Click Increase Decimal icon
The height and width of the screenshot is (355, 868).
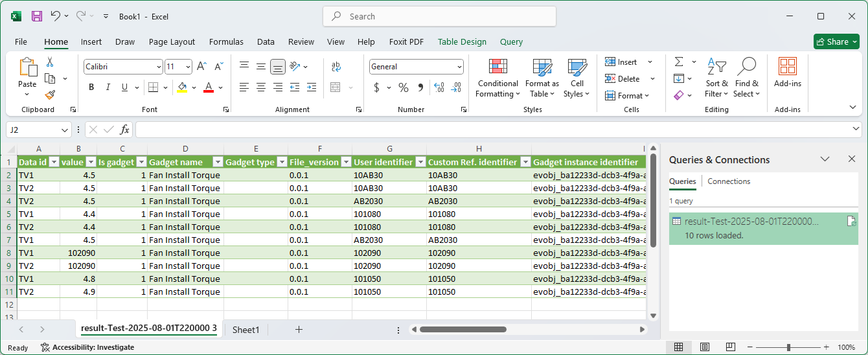click(439, 87)
